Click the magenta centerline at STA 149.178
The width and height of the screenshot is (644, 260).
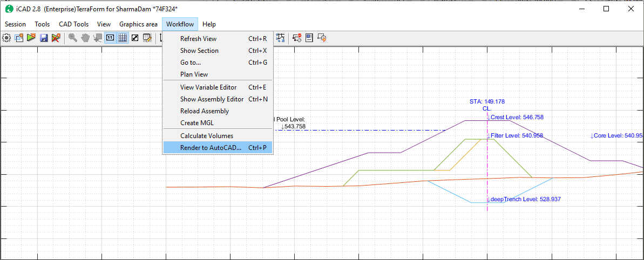[x=487, y=162]
